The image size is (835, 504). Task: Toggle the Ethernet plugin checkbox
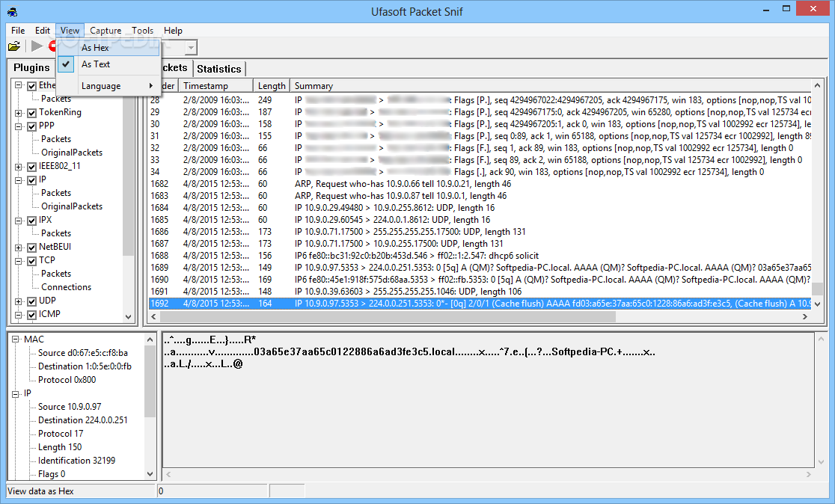pos(32,86)
